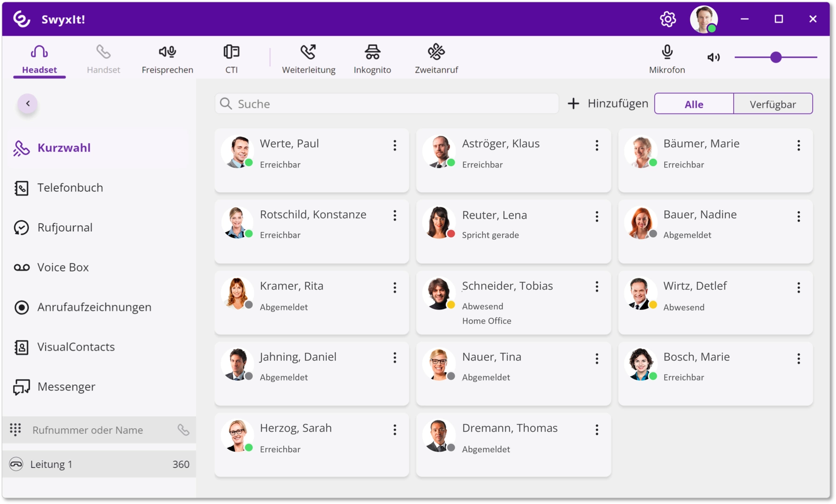Open the dial pad grid icon
836x504 pixels.
pyautogui.click(x=15, y=430)
